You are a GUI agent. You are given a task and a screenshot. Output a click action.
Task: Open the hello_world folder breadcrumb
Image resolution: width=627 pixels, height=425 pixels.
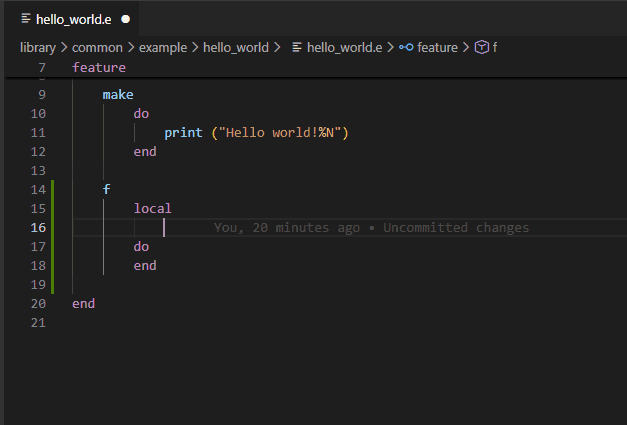[x=236, y=48]
